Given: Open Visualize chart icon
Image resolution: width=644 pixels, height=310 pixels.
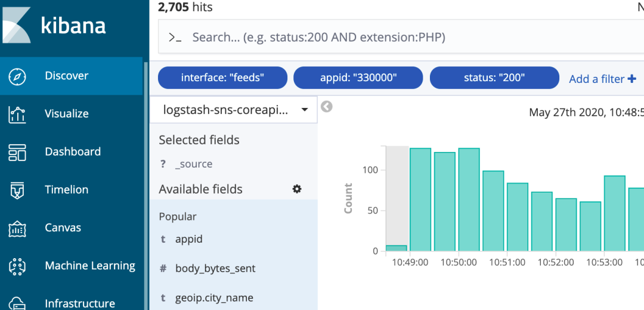Looking at the screenshot, I should point(17,114).
